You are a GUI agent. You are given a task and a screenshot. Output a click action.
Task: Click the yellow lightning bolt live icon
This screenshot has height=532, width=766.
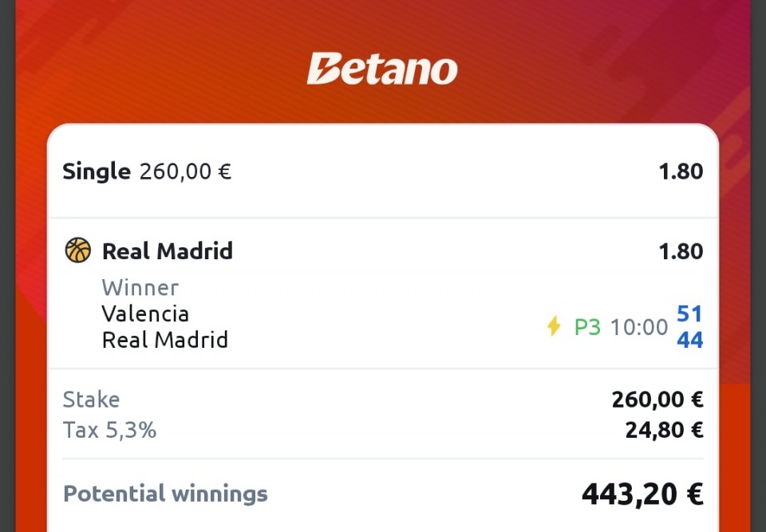click(554, 326)
